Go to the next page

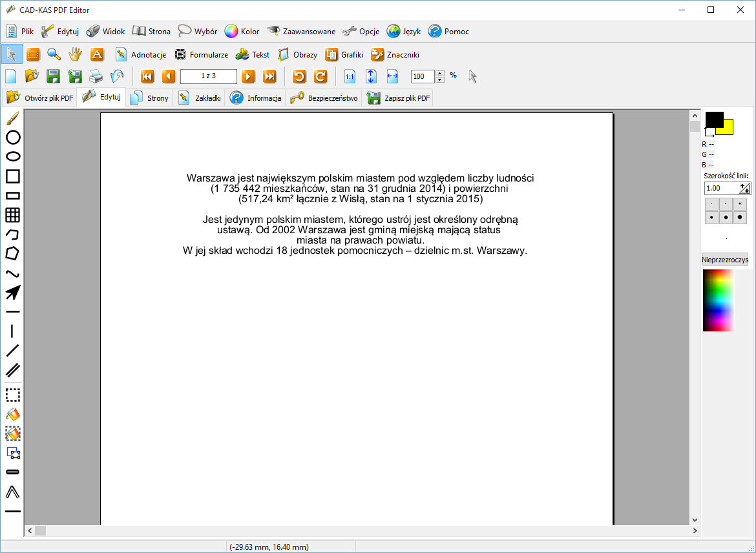pos(248,76)
